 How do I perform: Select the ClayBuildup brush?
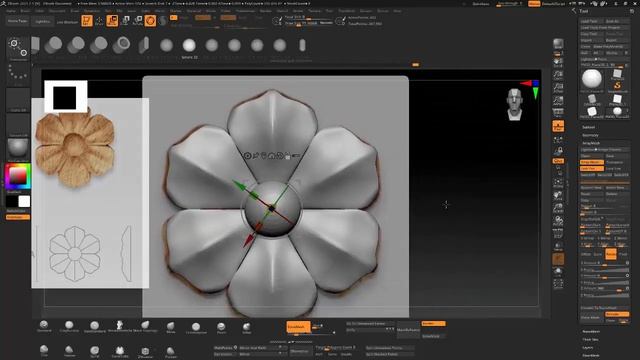[x=69, y=326]
